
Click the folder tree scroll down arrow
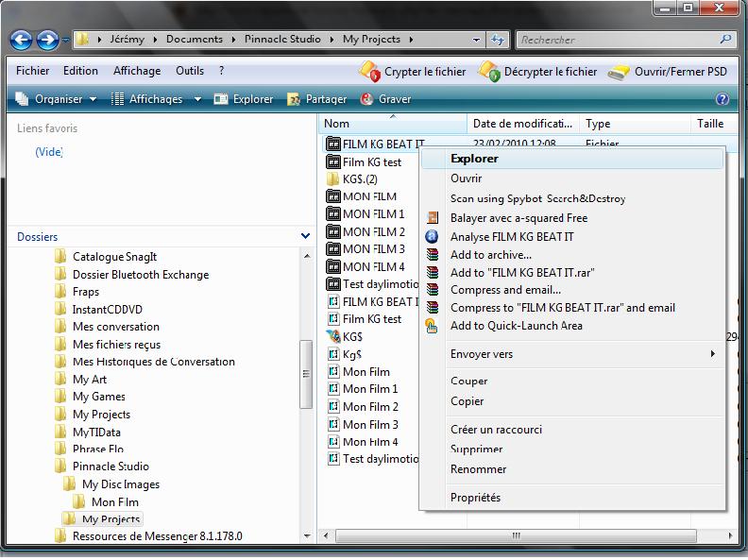tap(307, 536)
